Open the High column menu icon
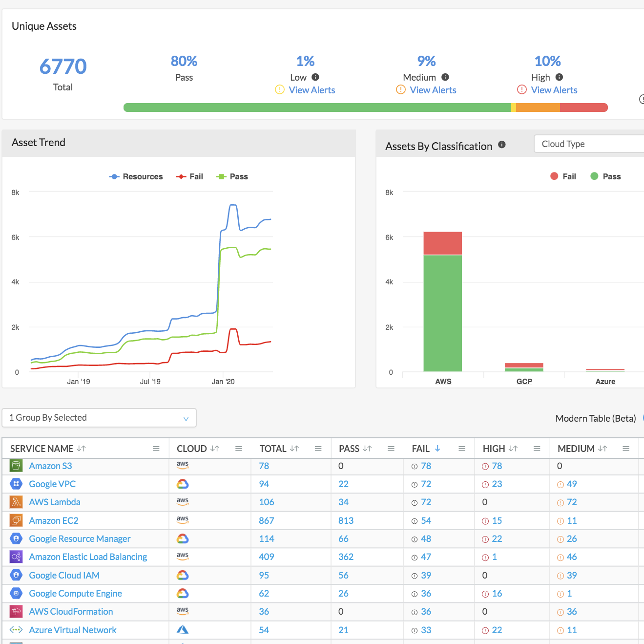644x644 pixels. (537, 449)
